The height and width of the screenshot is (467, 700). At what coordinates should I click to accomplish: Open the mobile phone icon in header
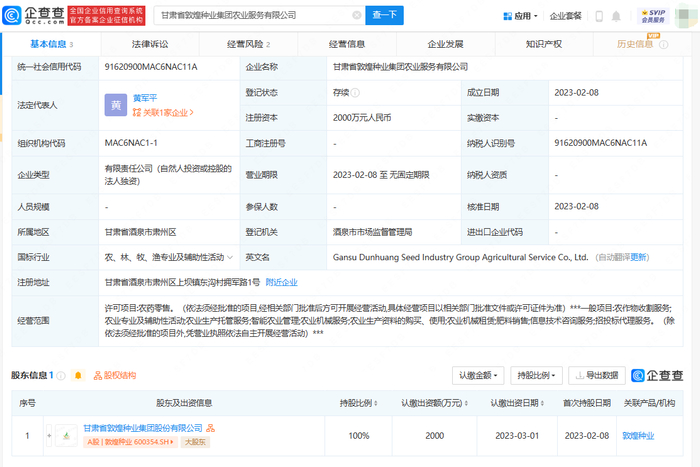point(599,16)
